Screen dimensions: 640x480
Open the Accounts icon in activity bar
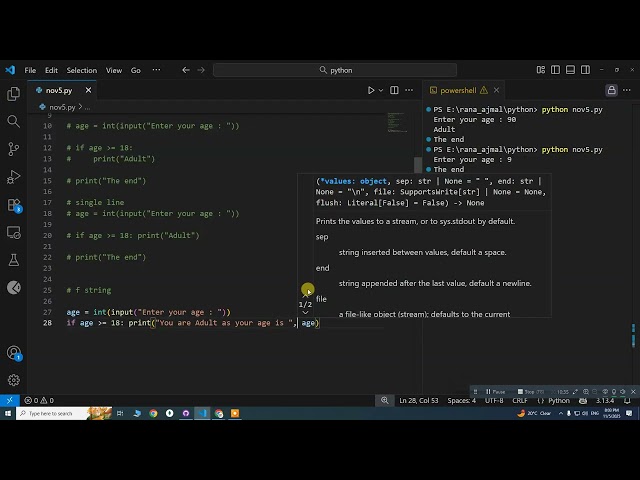[13, 353]
